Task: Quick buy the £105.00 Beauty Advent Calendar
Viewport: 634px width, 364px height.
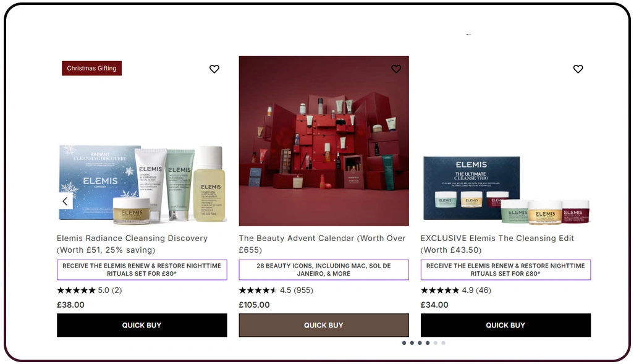Action: pyautogui.click(x=324, y=325)
